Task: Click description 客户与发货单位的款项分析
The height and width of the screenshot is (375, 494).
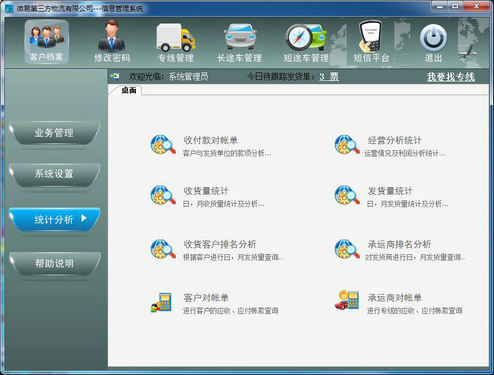Action: pos(227,153)
